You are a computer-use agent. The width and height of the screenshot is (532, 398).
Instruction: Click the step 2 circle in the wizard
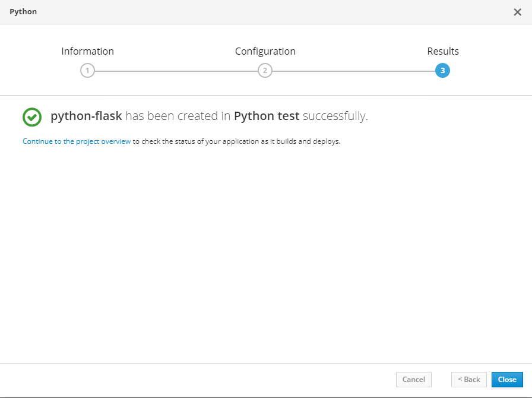click(x=265, y=71)
